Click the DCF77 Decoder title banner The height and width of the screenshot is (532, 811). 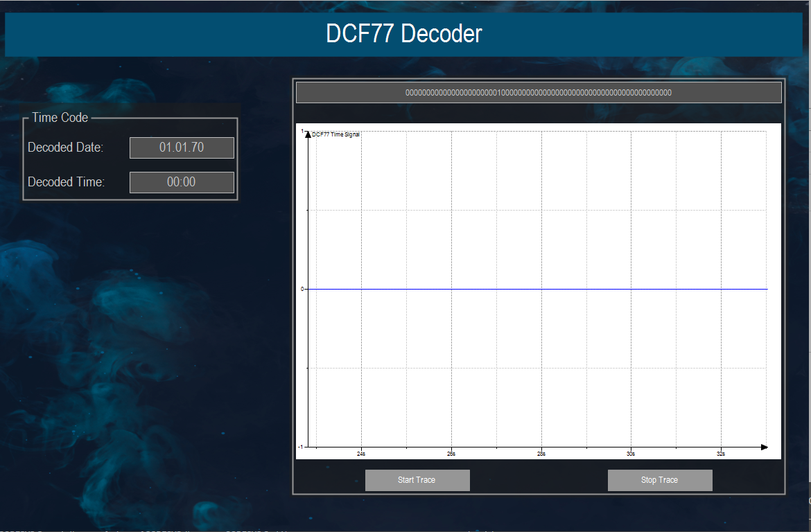pos(404,34)
